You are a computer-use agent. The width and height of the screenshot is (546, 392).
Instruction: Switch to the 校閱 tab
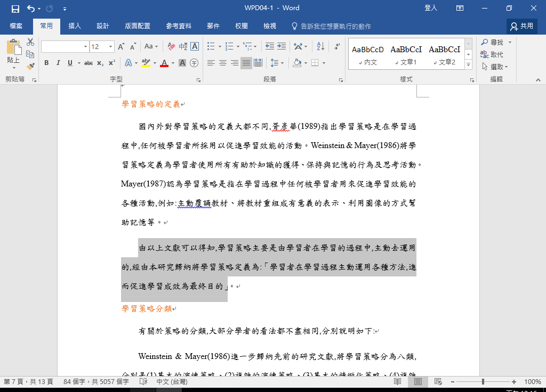242,26
